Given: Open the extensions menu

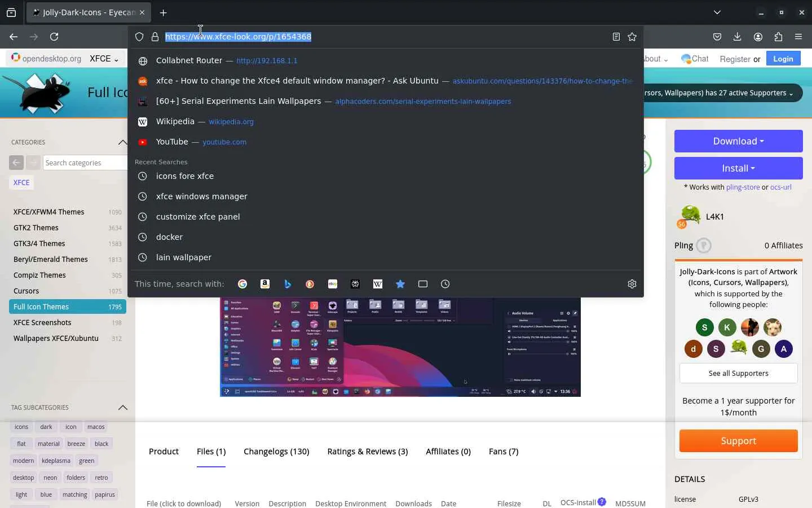Looking at the screenshot, I should click(x=778, y=37).
